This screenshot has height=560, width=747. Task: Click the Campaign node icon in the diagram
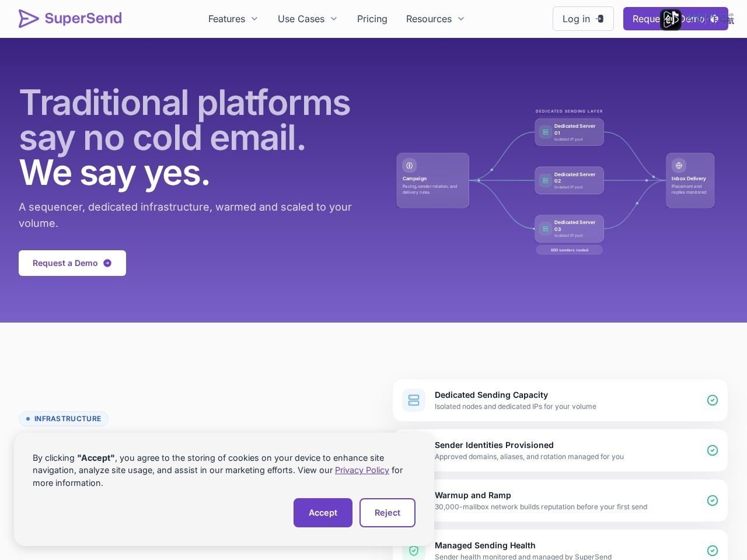(x=410, y=165)
